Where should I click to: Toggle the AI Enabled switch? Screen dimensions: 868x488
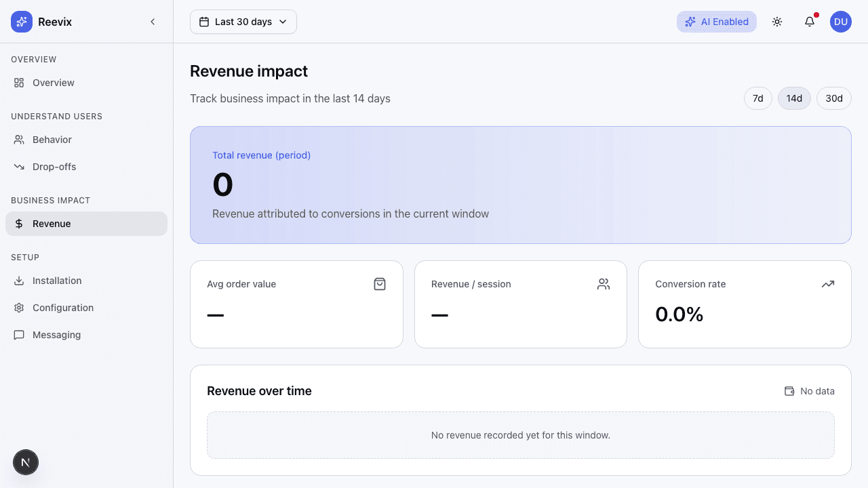tap(716, 21)
